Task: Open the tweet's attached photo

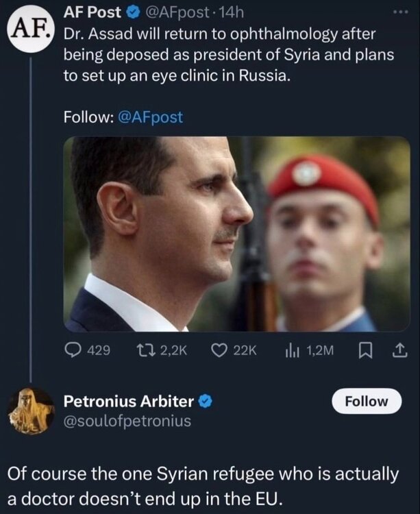Action: click(237, 234)
